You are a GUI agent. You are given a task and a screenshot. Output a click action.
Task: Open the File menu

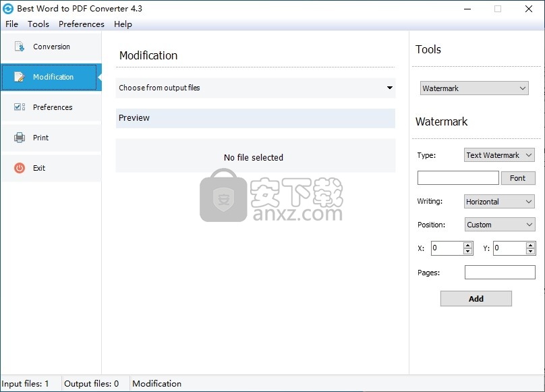click(11, 24)
